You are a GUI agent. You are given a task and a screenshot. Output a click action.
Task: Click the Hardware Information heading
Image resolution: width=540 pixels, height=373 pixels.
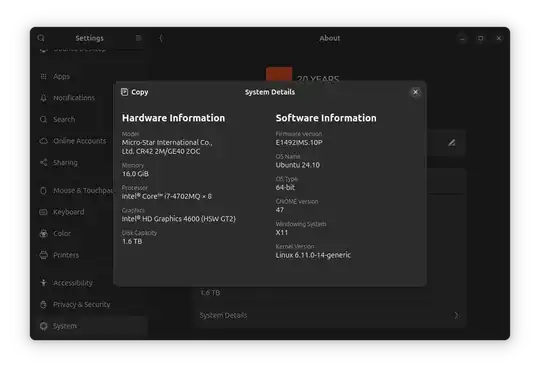(173, 118)
